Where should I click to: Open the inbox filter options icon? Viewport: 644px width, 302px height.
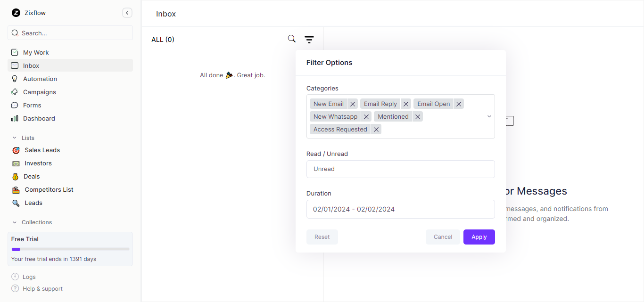coord(309,40)
